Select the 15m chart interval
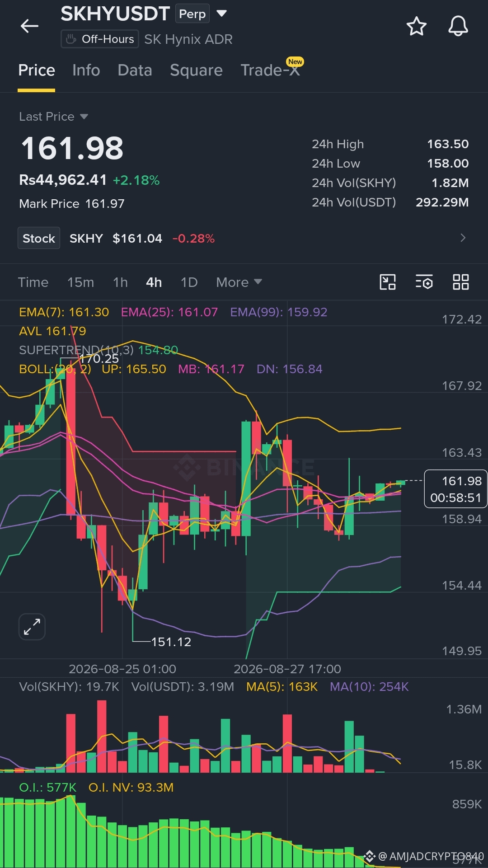This screenshot has width=488, height=868. coord(80,282)
